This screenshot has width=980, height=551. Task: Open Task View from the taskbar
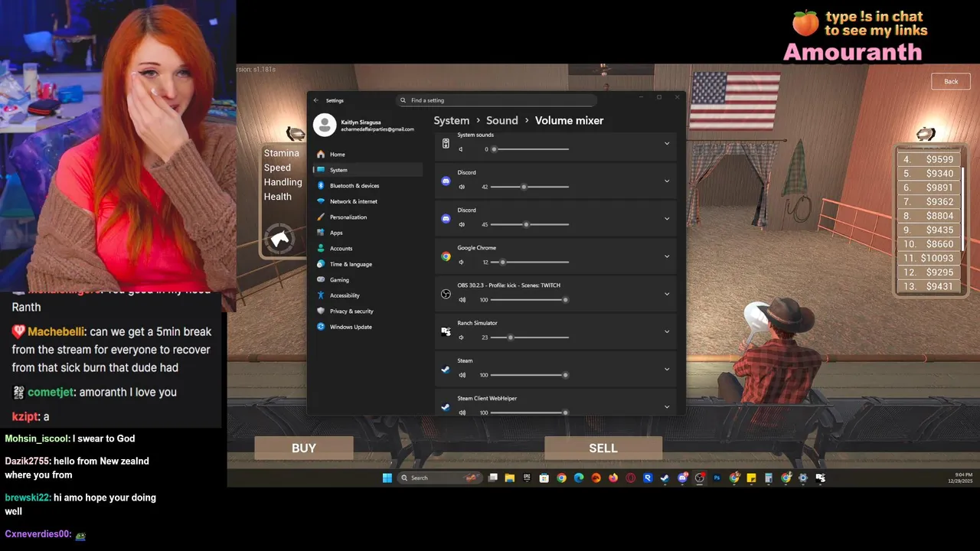click(x=492, y=478)
